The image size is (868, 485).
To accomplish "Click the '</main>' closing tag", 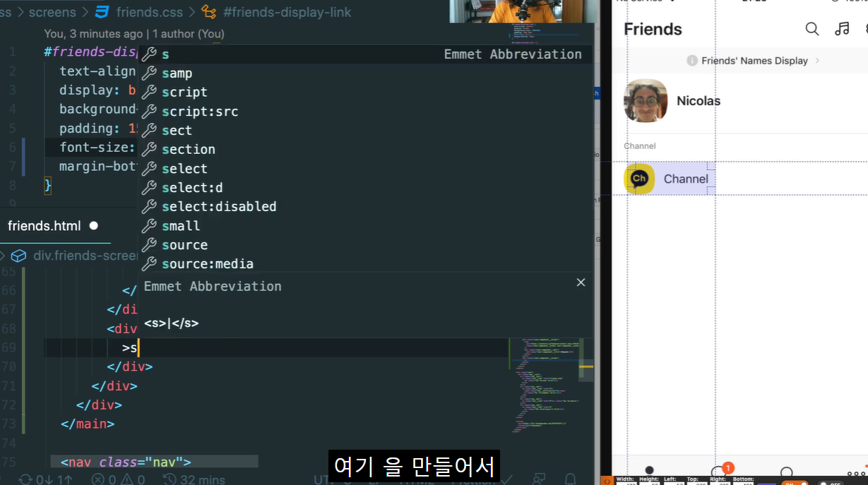I will pyautogui.click(x=88, y=424).
